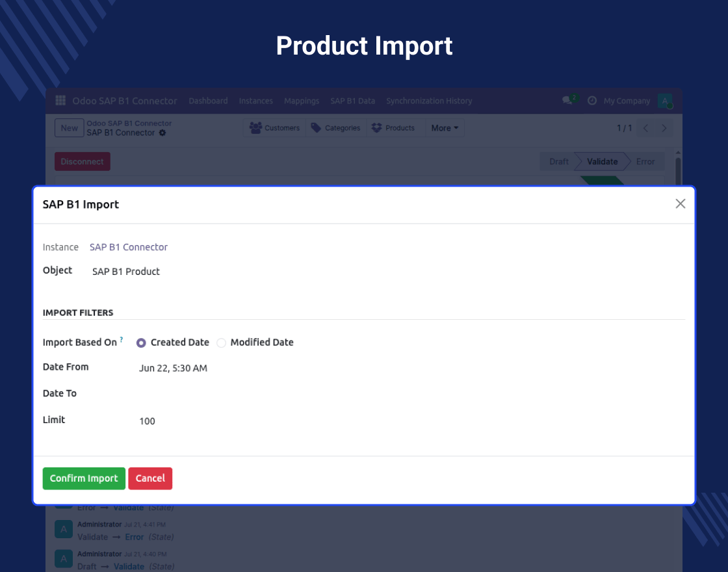Click the gear icon beside SAP B1 Connector

162,133
